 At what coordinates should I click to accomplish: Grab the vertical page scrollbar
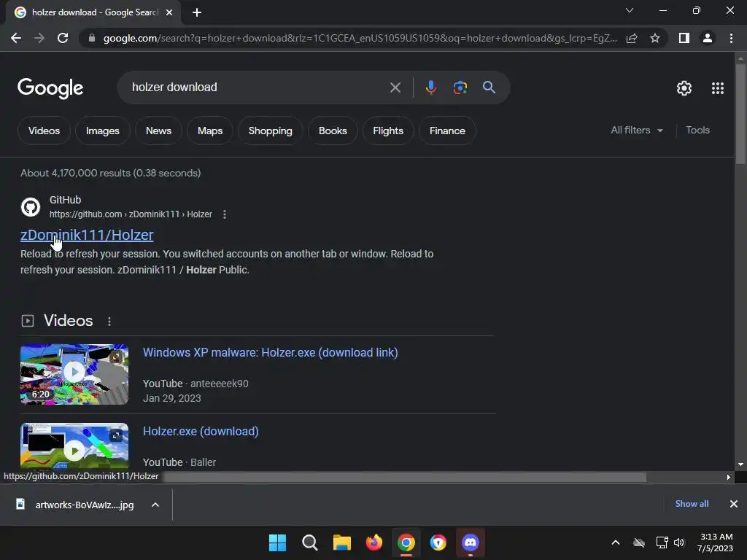(x=740, y=114)
